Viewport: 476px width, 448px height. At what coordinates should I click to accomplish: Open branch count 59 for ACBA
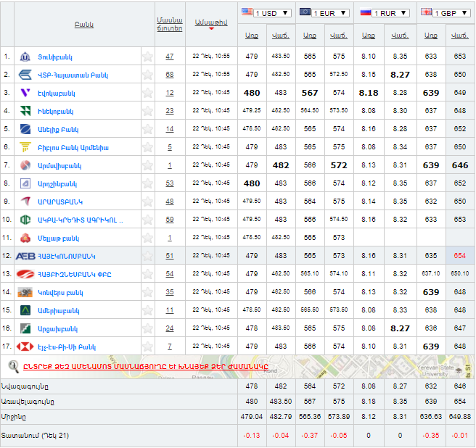click(170, 220)
